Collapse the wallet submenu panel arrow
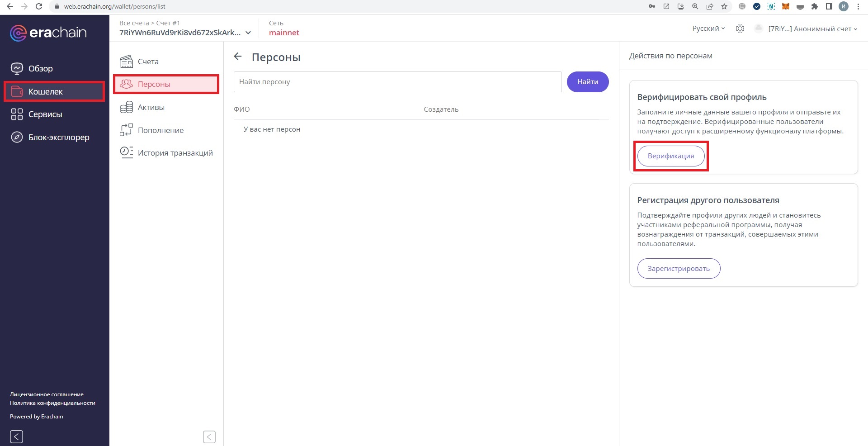 pos(209,437)
